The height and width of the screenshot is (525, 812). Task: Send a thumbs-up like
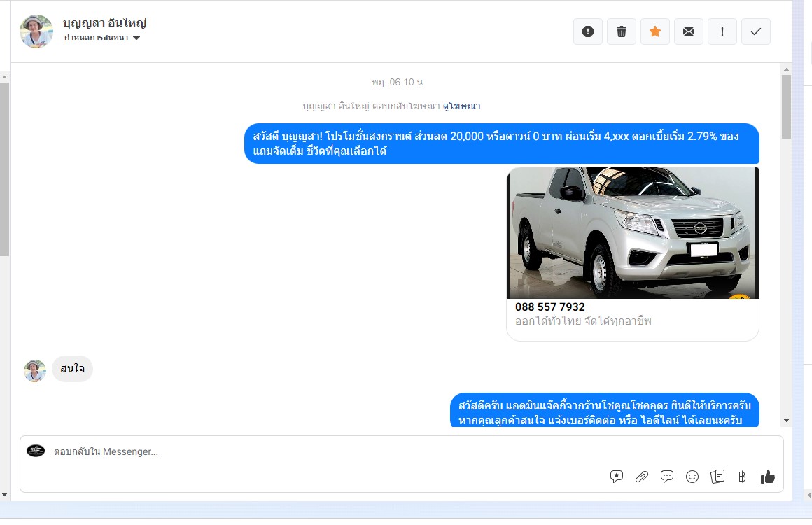point(767,477)
